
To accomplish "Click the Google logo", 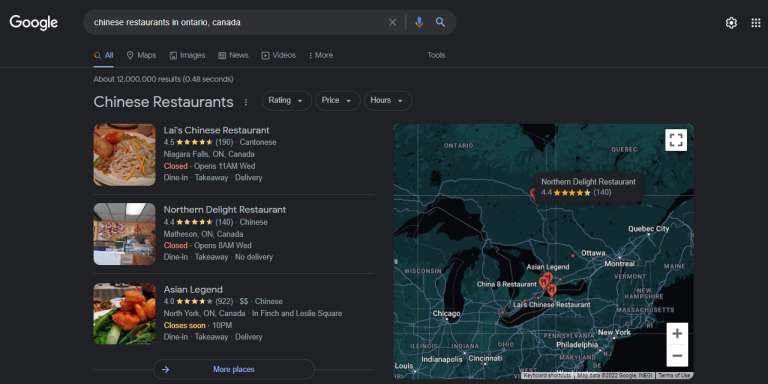I will coord(33,23).
